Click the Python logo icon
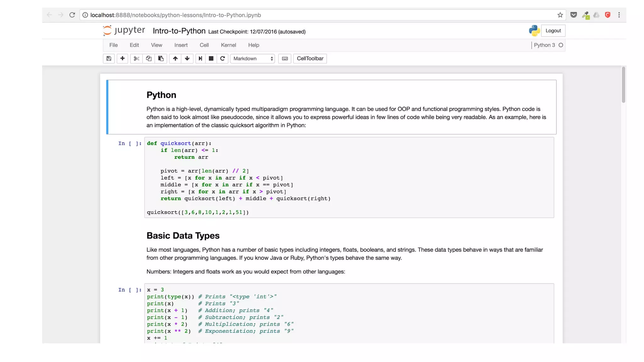This screenshot has height=362, width=644. [x=534, y=30]
